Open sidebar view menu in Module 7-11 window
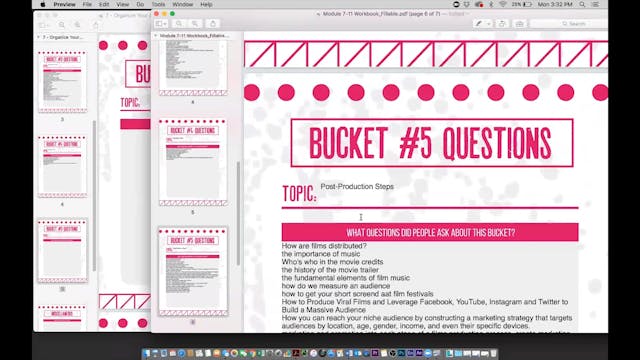Image resolution: width=640 pixels, height=360 pixels. 160,24
